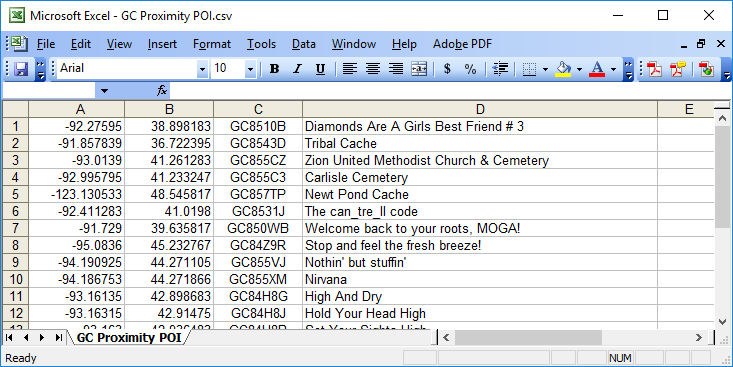Screen dimensions: 733x367
Task: Expand Formatting toolbar options chevron
Action: [629, 69]
